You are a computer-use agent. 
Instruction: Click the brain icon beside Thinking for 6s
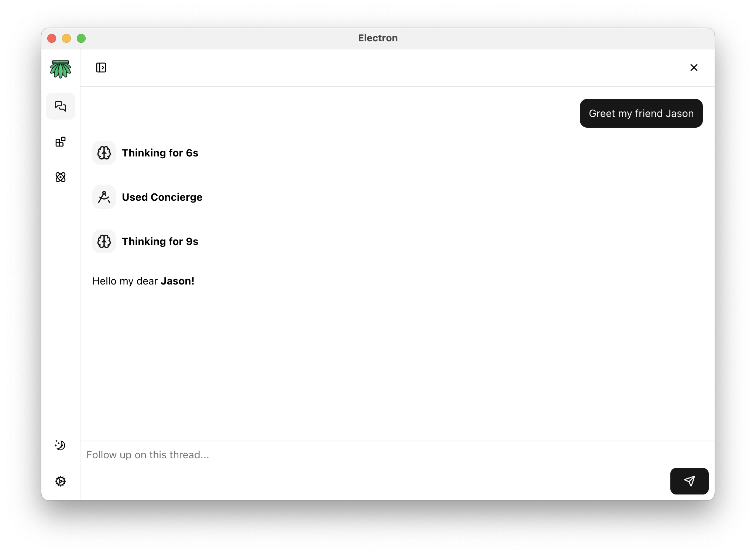point(104,153)
